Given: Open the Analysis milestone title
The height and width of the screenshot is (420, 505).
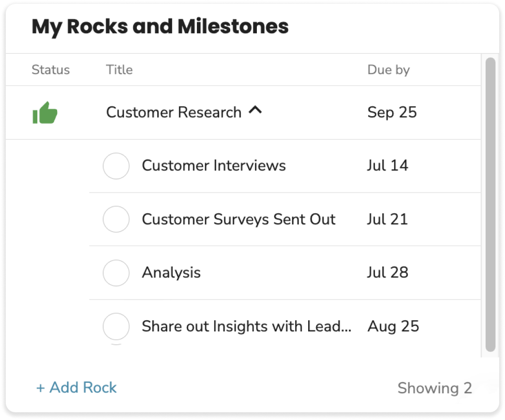Looking at the screenshot, I should click(x=171, y=273).
